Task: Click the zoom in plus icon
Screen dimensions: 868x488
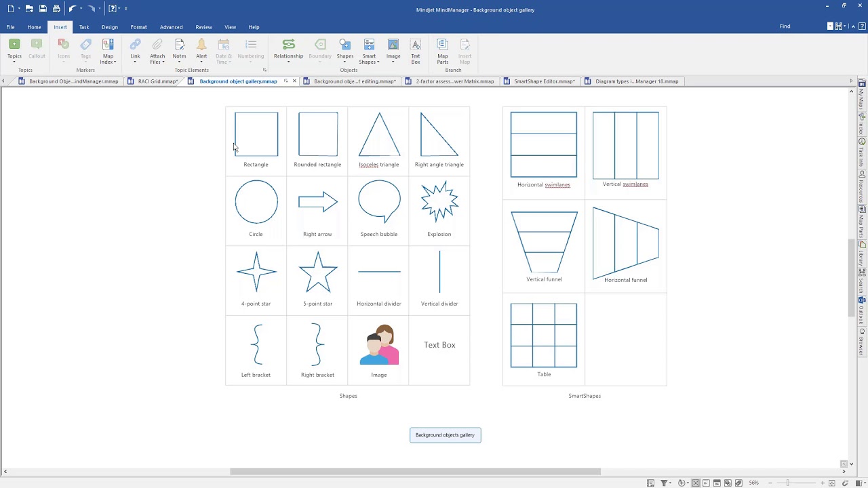Action: click(823, 483)
